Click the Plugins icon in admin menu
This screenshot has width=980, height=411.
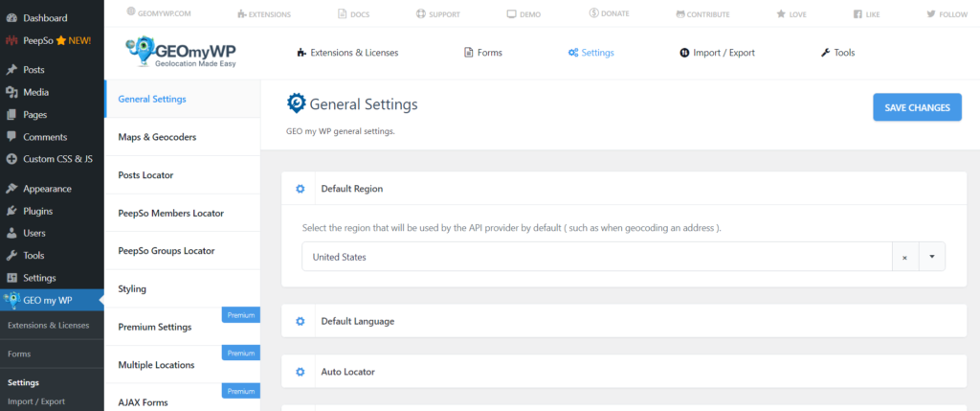pos(11,211)
